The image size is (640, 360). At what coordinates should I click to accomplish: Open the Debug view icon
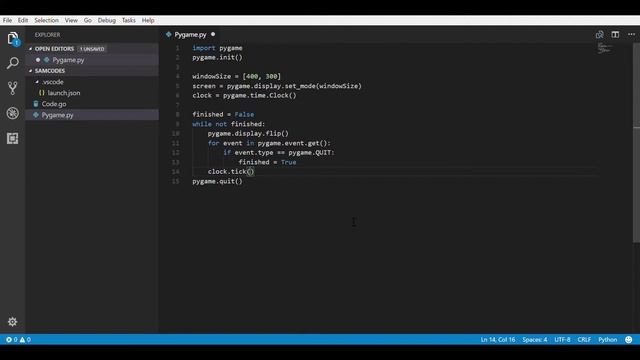tap(13, 113)
